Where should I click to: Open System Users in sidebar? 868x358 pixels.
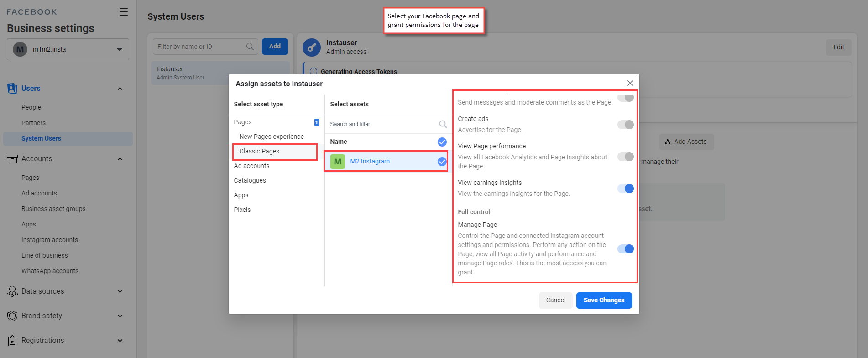68,139
